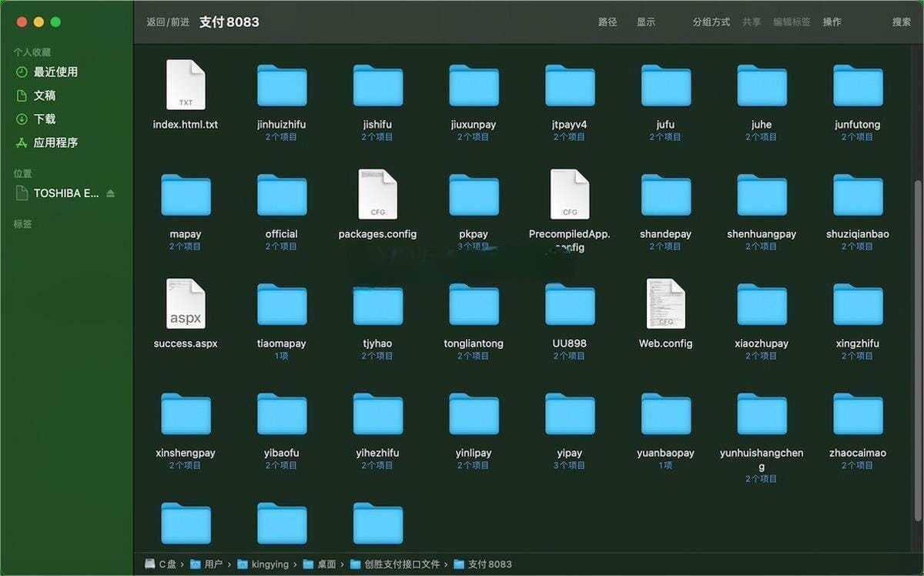Open the UU898 folder
This screenshot has height=576, width=924.
[570, 304]
